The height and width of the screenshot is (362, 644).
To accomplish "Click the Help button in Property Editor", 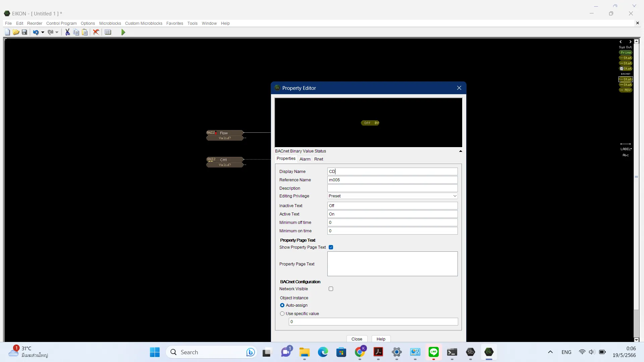I will [381, 339].
